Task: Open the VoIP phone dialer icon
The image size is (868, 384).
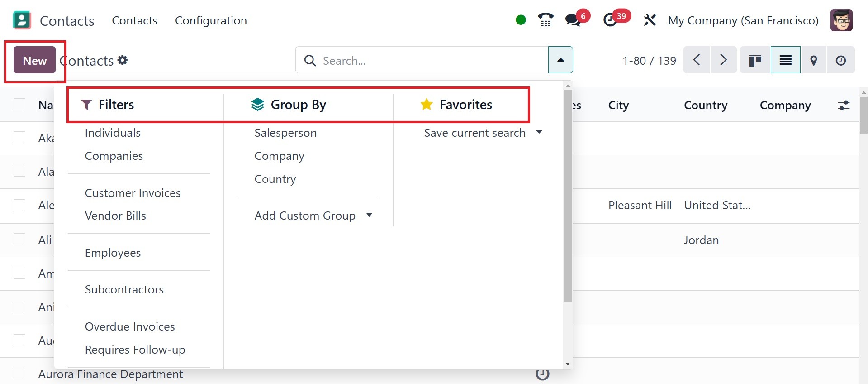Action: (x=545, y=20)
